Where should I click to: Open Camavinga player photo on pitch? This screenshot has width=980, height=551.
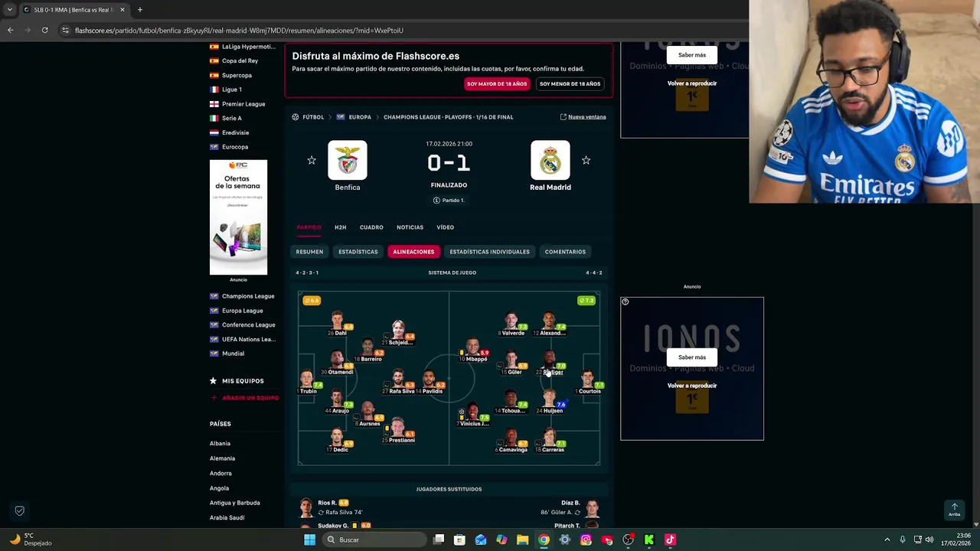coord(511,438)
